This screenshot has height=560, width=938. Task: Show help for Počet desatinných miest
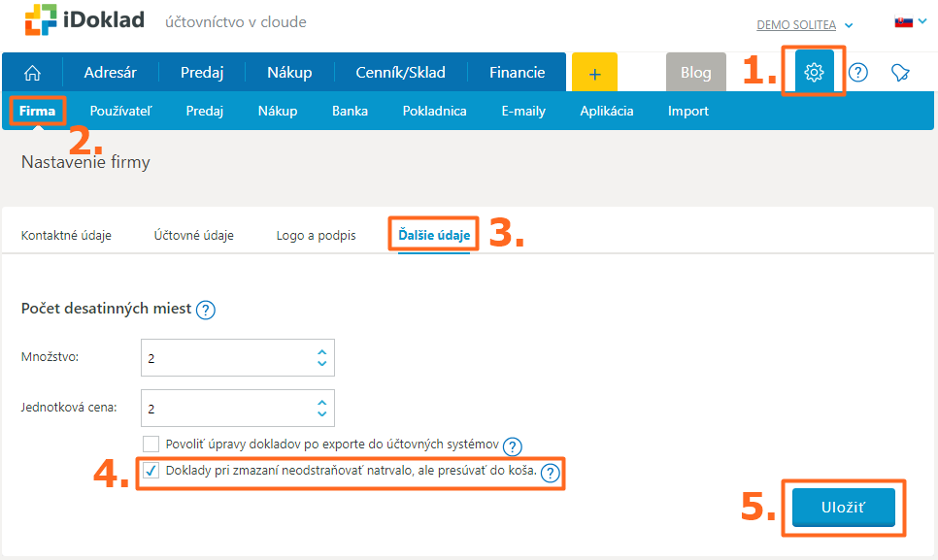click(x=206, y=310)
